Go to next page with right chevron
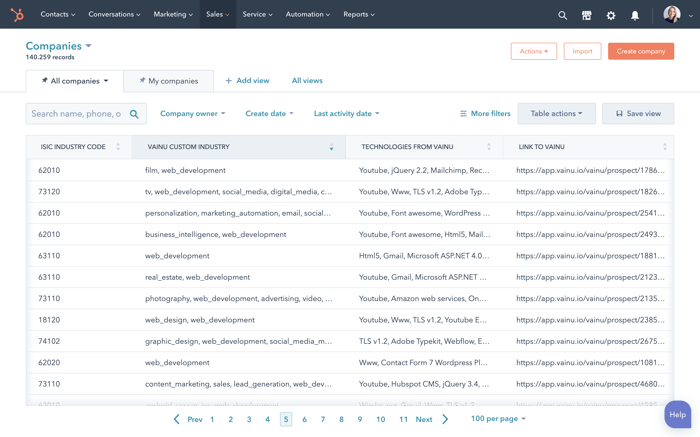700x437 pixels. click(446, 419)
